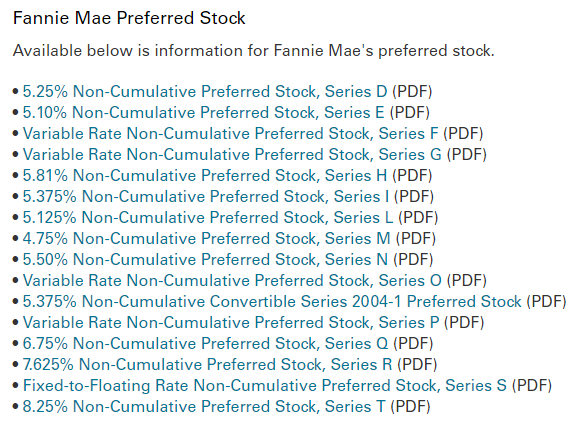Open the 6.75% Series Q stock link

pos(205,343)
